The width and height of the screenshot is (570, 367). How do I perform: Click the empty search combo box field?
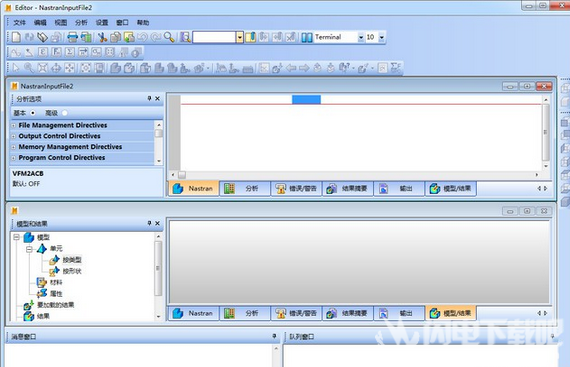click(214, 37)
